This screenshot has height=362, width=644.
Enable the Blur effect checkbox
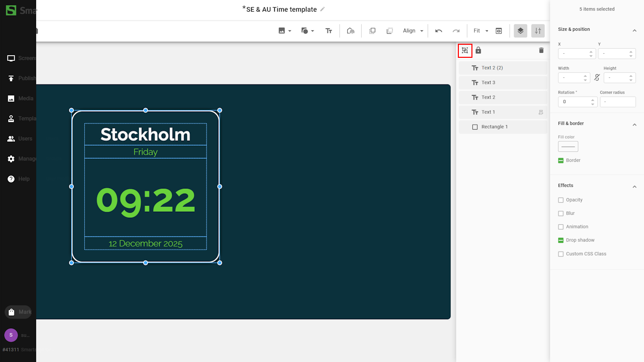click(561, 213)
